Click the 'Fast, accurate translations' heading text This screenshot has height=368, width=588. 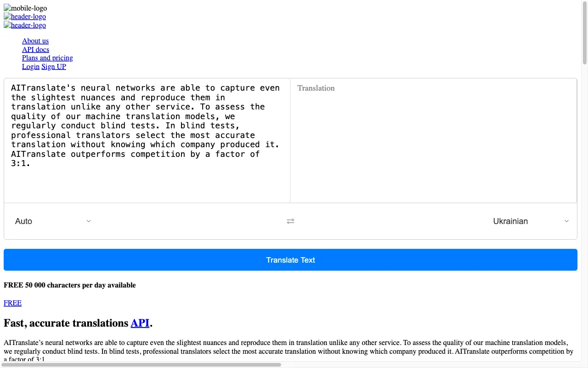click(x=66, y=323)
